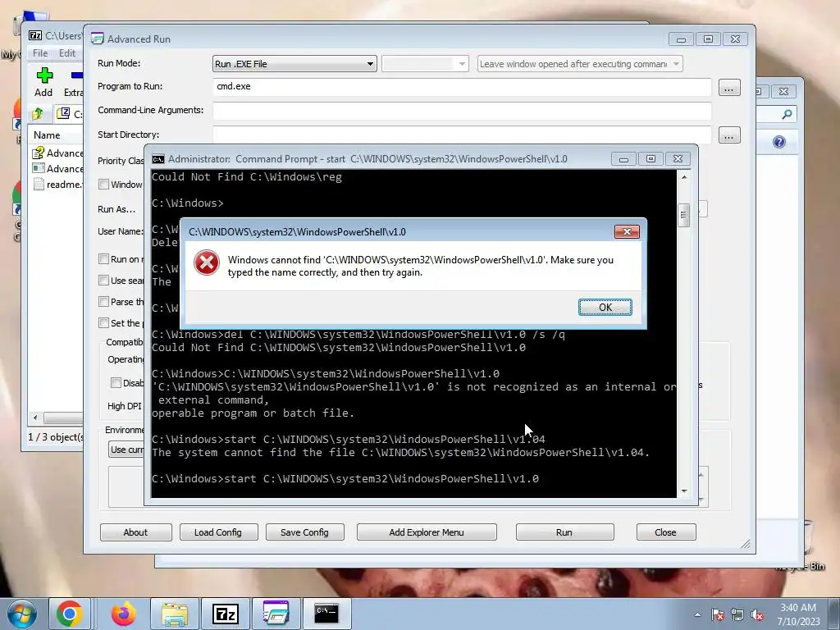Toggle the 'Run on' checkbox
Screen dimensions: 840x630
pos(104,258)
